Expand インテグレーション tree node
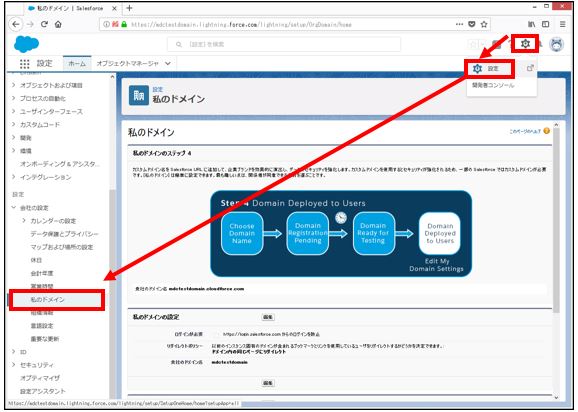 [x=14, y=177]
